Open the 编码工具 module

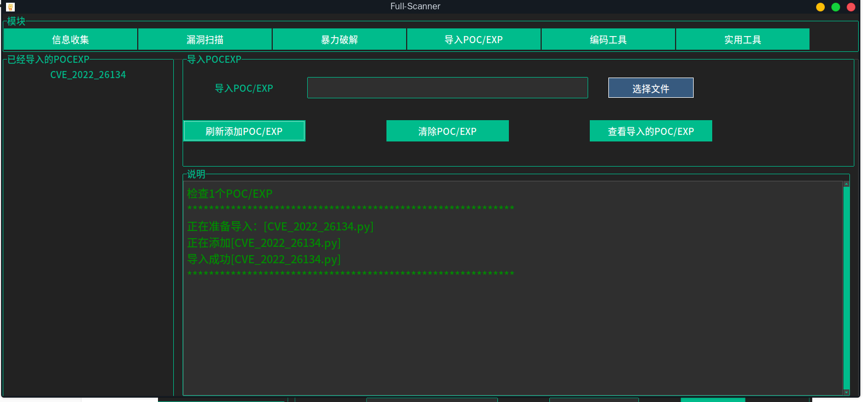point(608,39)
